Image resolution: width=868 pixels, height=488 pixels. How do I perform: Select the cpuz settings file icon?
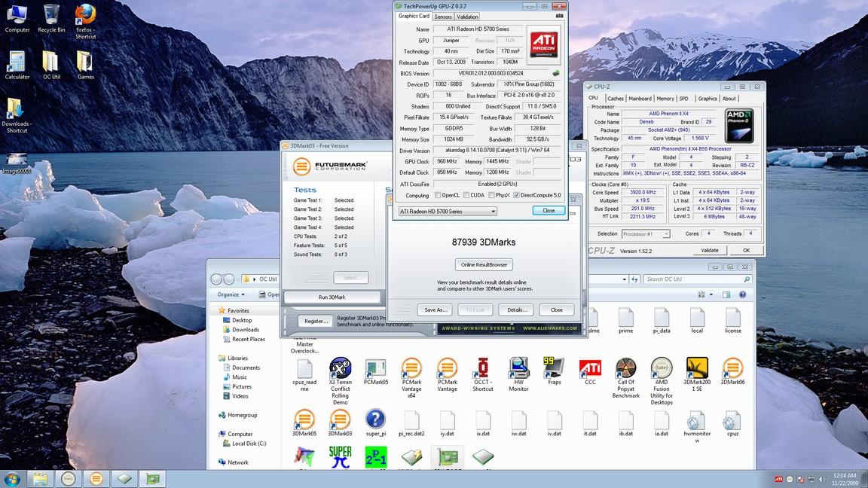pos(732,423)
